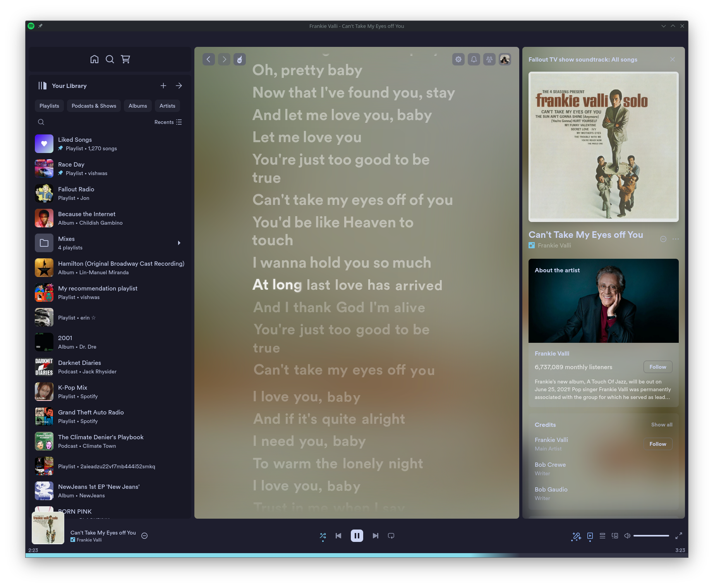Image resolution: width=714 pixels, height=588 pixels.
Task: Click the circle icon beside the track title in bottom bar
Action: 144,536
